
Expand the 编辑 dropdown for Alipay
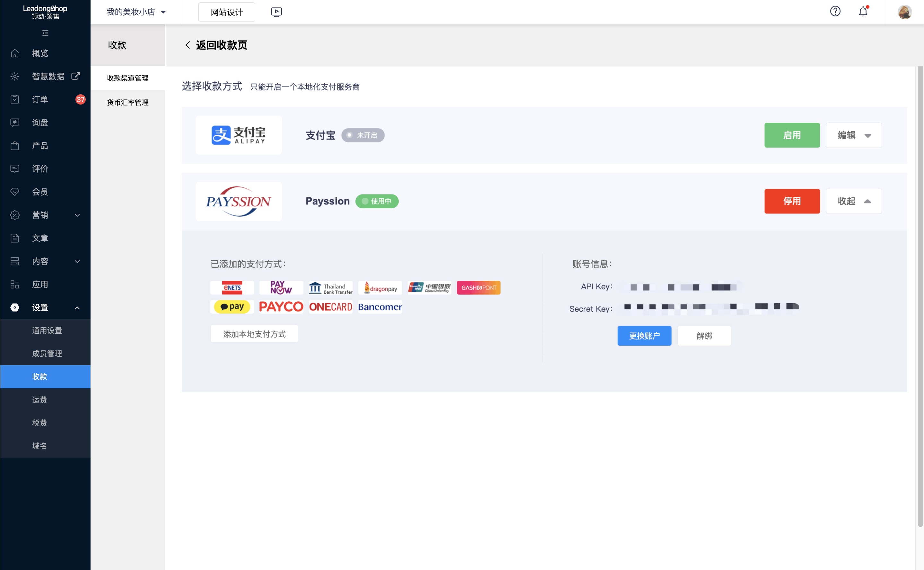[x=853, y=135]
